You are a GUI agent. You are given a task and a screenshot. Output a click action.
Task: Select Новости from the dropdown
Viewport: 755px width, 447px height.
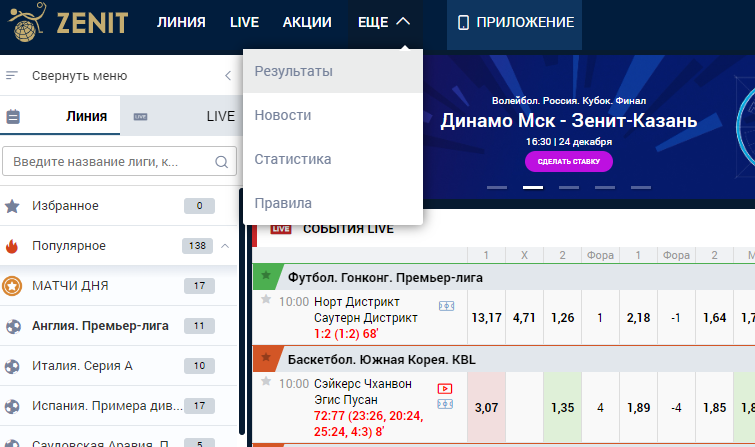pyautogui.click(x=333, y=115)
